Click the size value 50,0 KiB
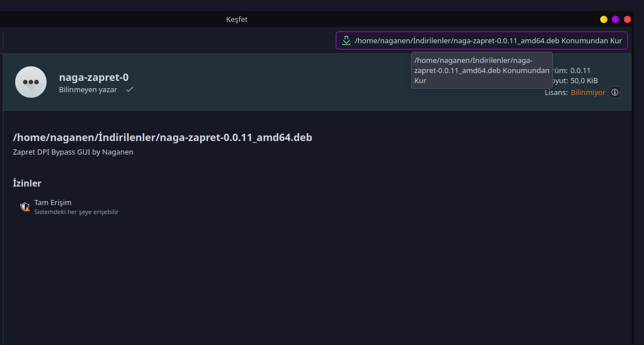The width and height of the screenshot is (644, 345). pos(584,80)
